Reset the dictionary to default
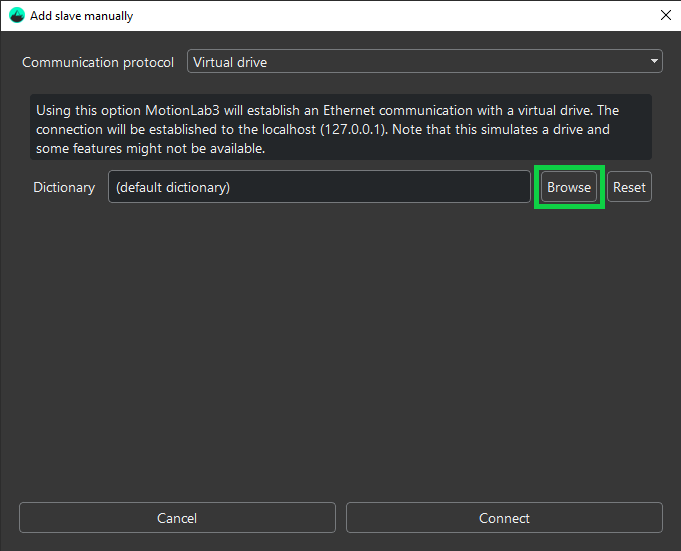 click(x=629, y=187)
